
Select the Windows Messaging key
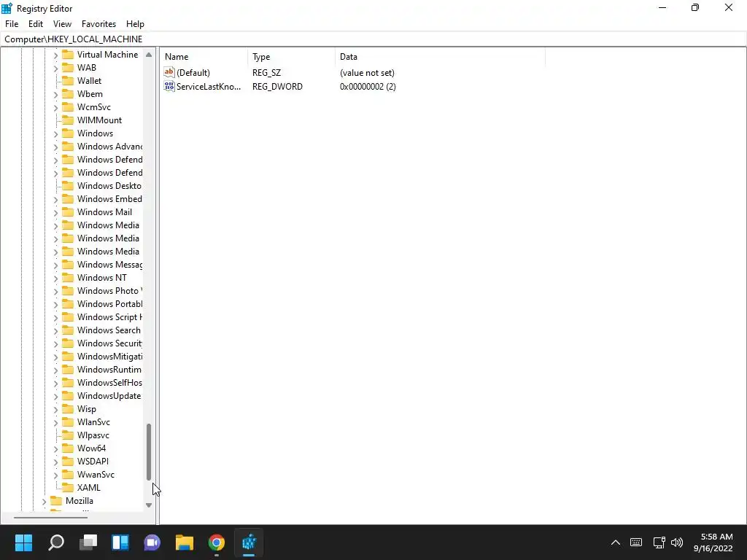(109, 264)
